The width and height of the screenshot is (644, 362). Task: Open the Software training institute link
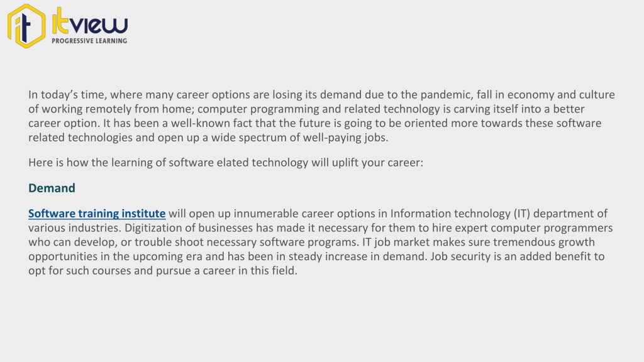[x=97, y=214]
